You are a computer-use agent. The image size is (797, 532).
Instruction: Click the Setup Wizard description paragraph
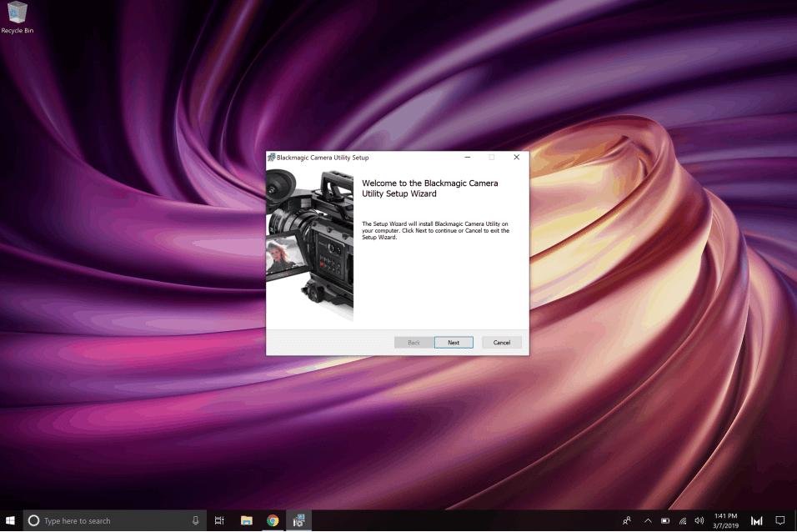[x=436, y=230]
